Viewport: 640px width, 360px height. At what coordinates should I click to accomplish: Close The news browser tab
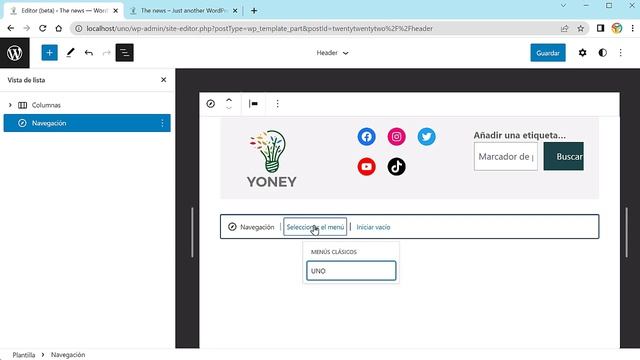[235, 11]
